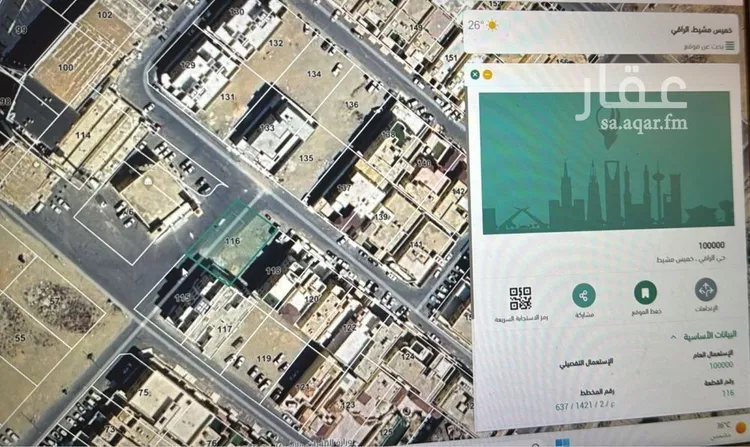Click parcel 129 on the map
The height and width of the screenshot is (447, 750).
188,65
